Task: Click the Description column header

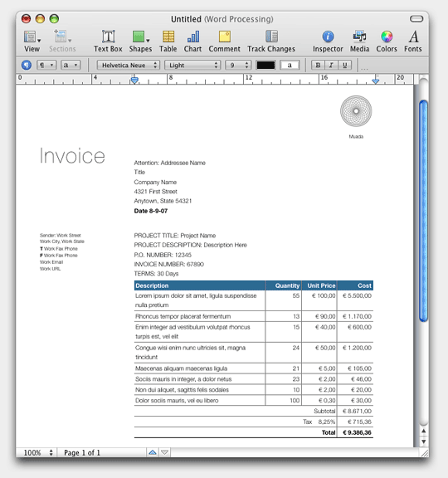Action: pos(200,285)
